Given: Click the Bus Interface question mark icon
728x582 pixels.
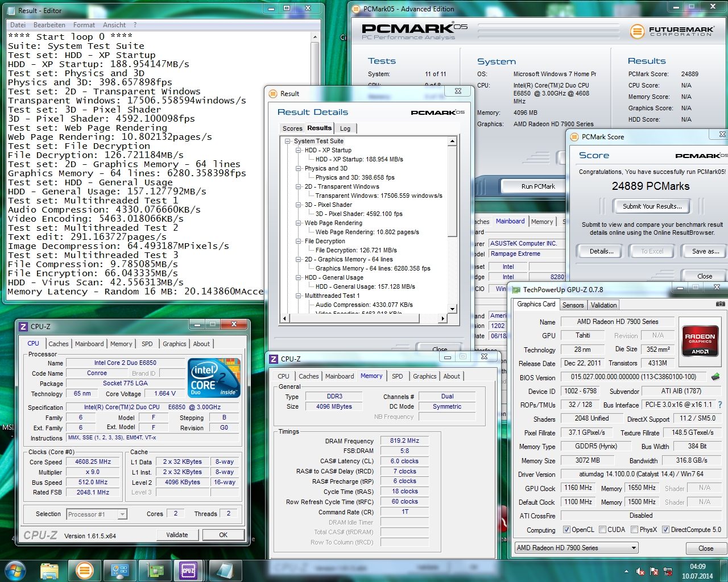Looking at the screenshot, I should [720, 405].
